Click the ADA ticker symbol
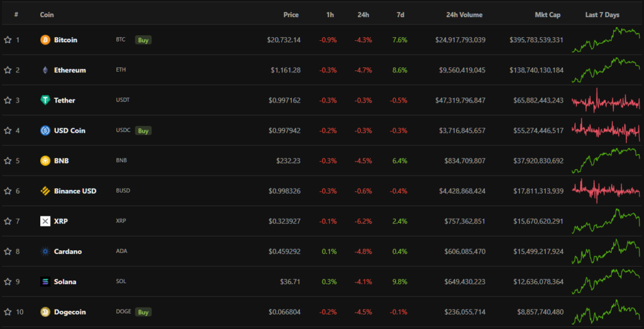Image resolution: width=644 pixels, height=329 pixels. (x=121, y=252)
